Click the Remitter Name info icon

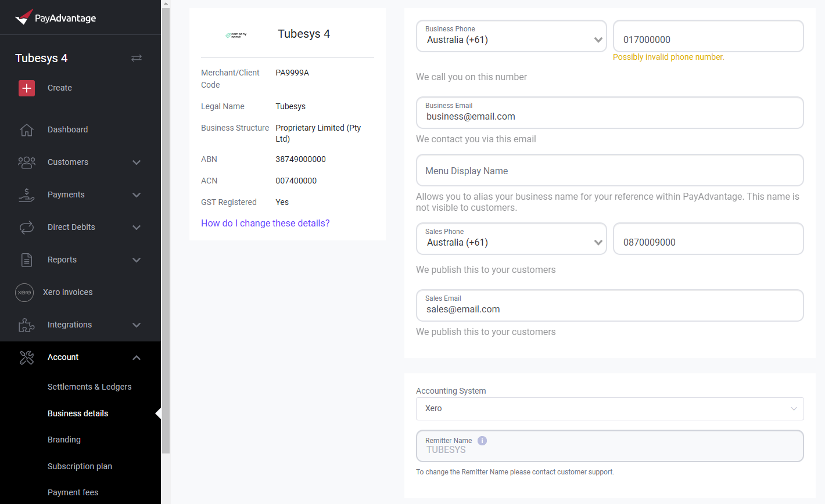point(482,441)
